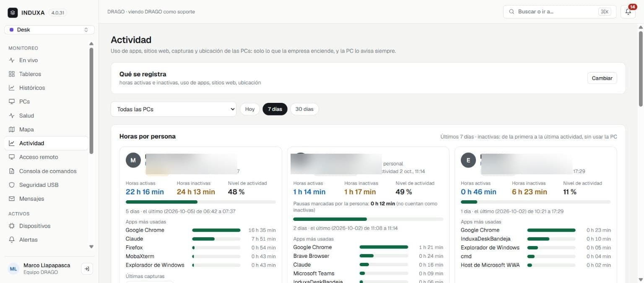Click the Marco Llapapasca profile name

47,265
